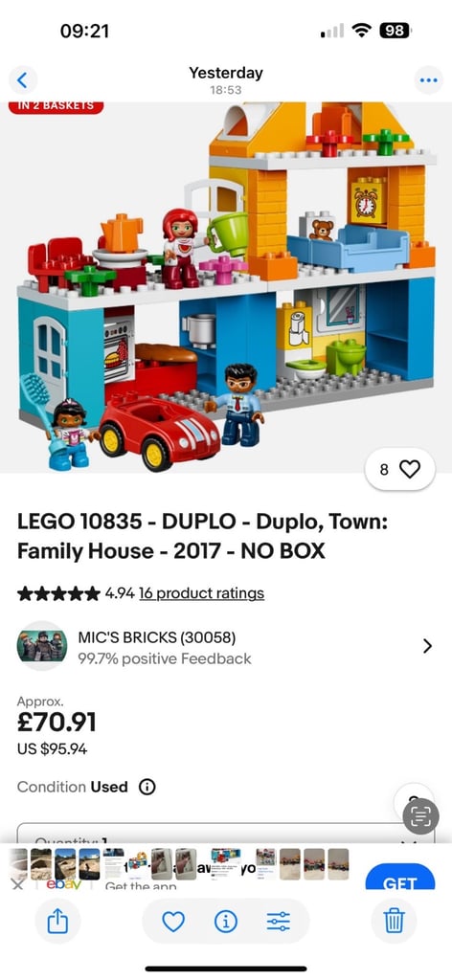Tap the LEGO Family House product image
452x980 pixels.
tap(226, 287)
